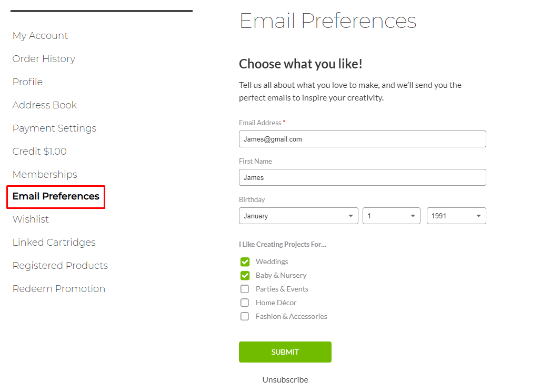Focus the First Name text field
Viewport: 551px width, 392px height.
[362, 177]
